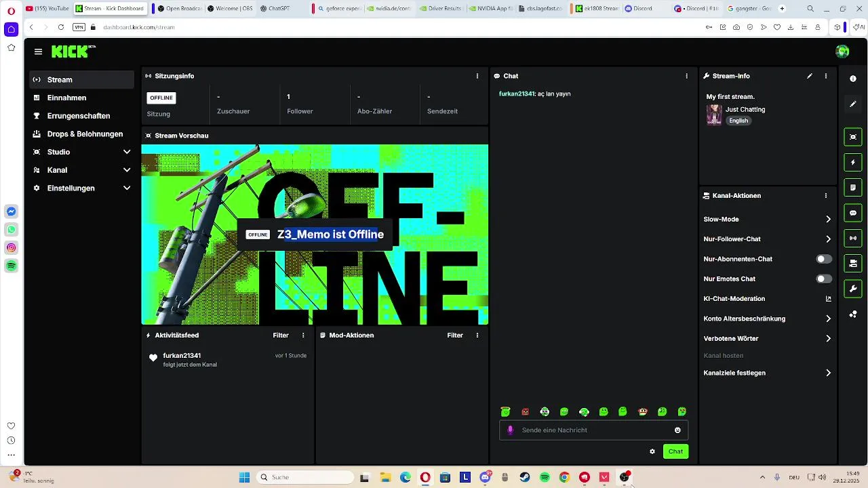Toggle the lightning bolt activity widget icon

coord(853,162)
